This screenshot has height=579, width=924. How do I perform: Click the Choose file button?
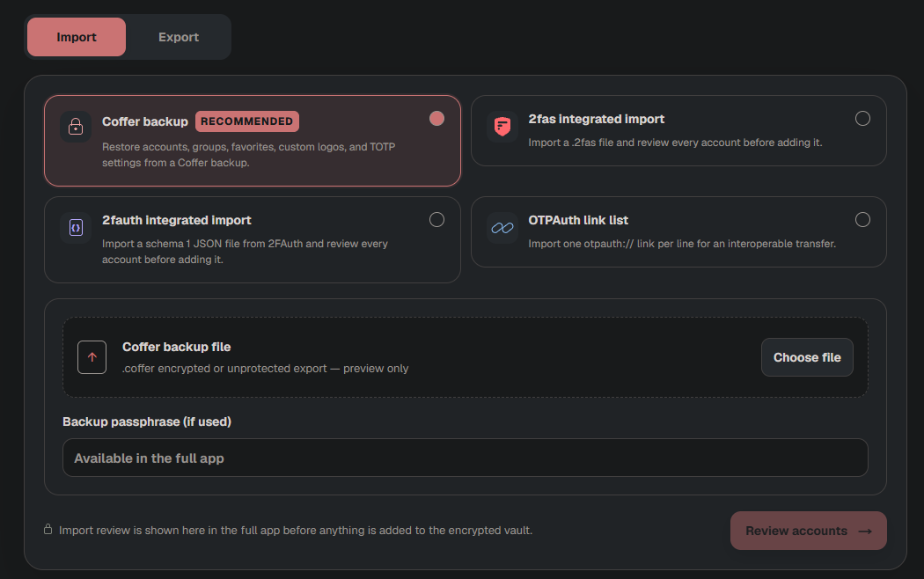coord(807,357)
